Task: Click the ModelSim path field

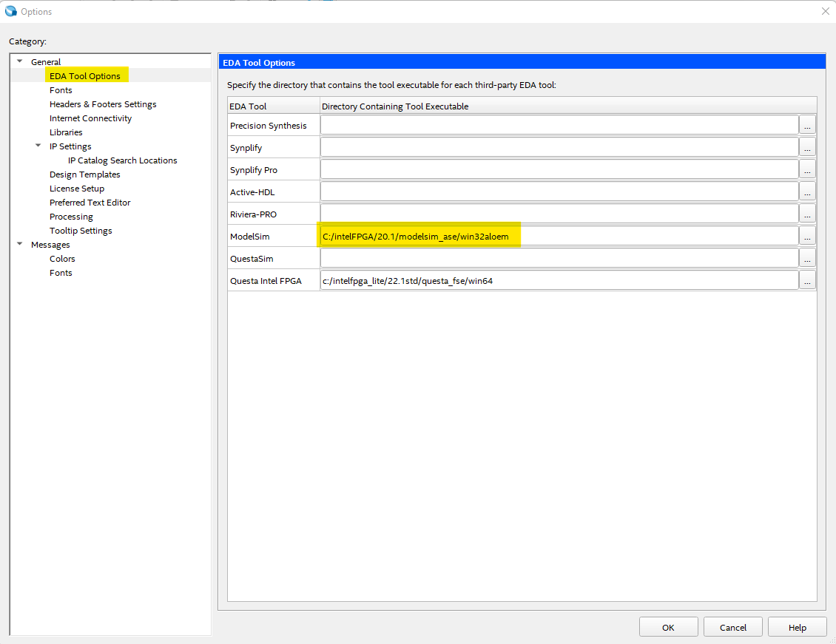Action: pyautogui.click(x=559, y=236)
